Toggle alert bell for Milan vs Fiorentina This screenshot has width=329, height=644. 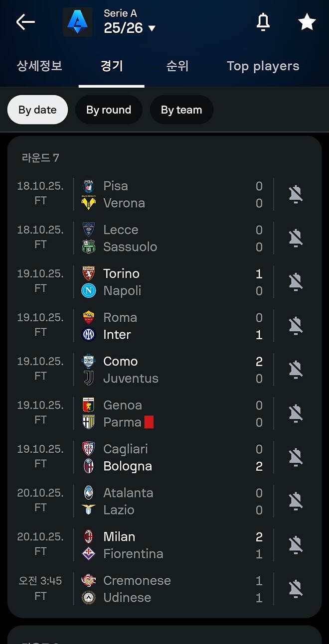click(296, 545)
